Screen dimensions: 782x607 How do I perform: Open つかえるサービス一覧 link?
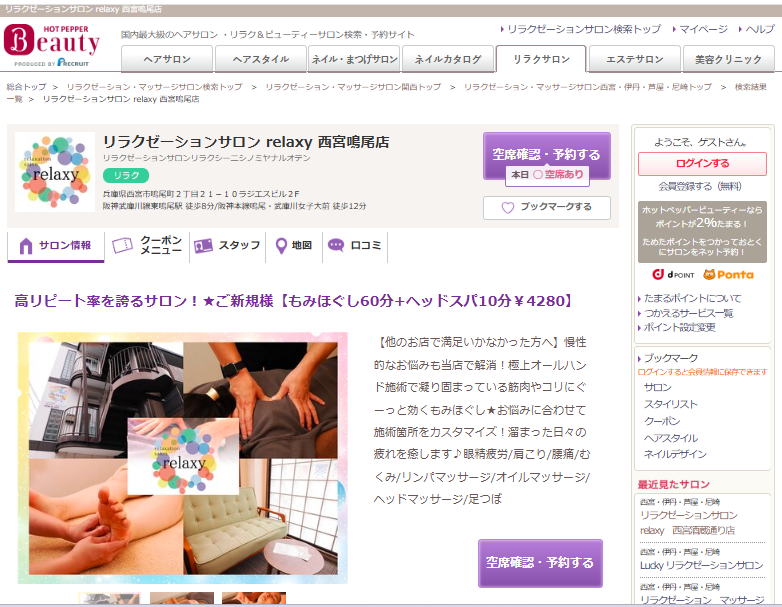[688, 313]
